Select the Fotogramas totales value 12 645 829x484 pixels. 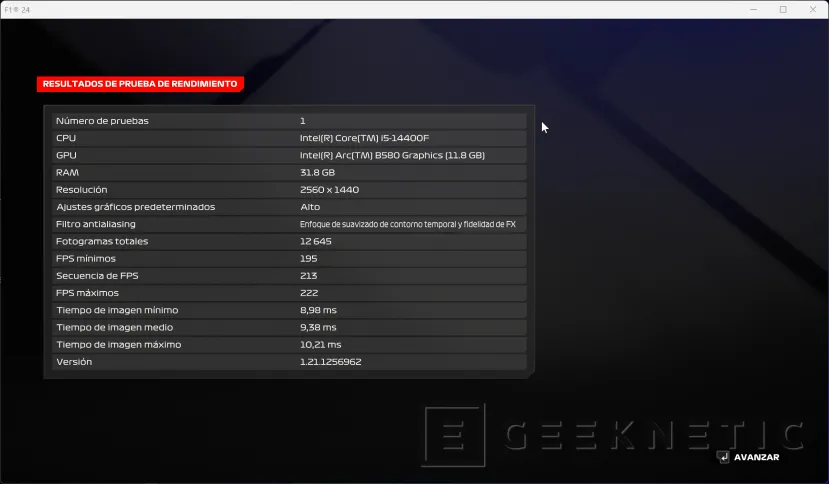pyautogui.click(x=316, y=241)
